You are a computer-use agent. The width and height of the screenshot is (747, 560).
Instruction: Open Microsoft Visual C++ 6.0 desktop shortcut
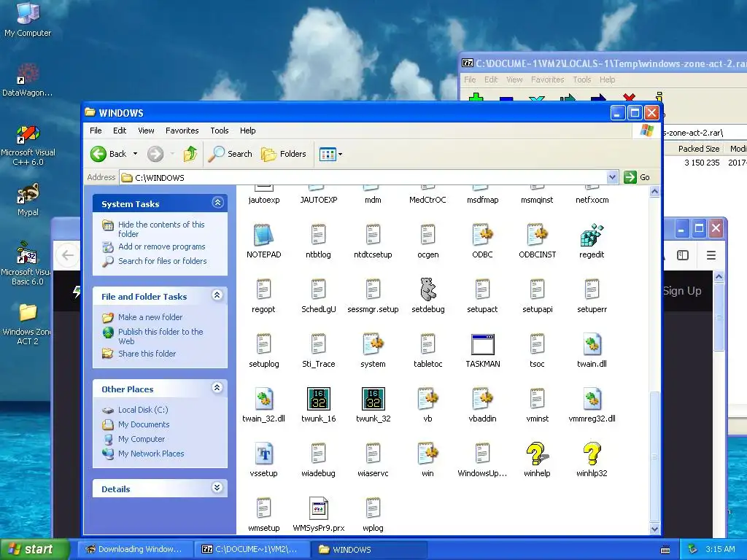pyautogui.click(x=28, y=145)
